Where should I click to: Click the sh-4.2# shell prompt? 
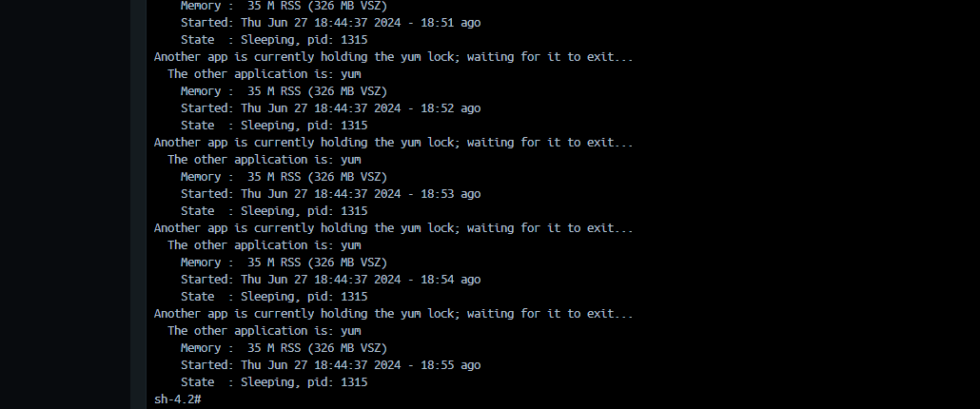[178, 399]
